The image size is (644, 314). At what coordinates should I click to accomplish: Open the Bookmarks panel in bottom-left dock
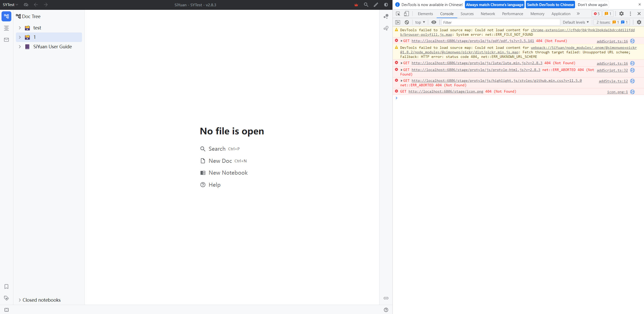[x=6, y=287]
